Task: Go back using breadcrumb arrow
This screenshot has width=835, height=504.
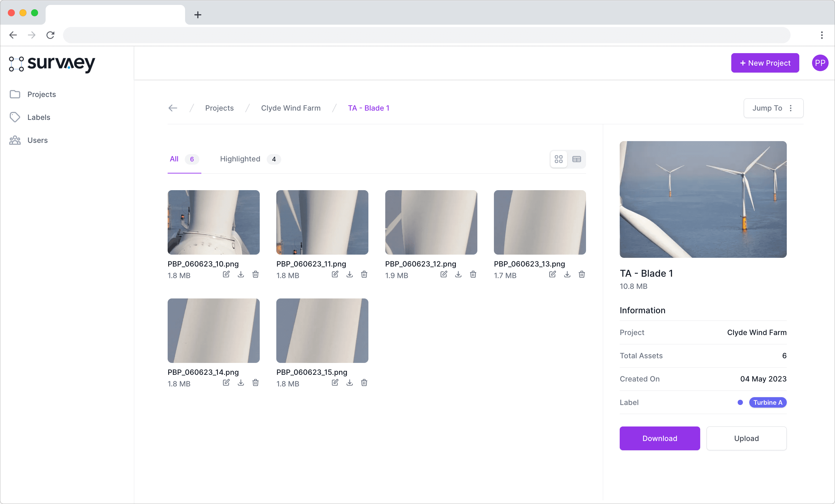Action: tap(173, 108)
